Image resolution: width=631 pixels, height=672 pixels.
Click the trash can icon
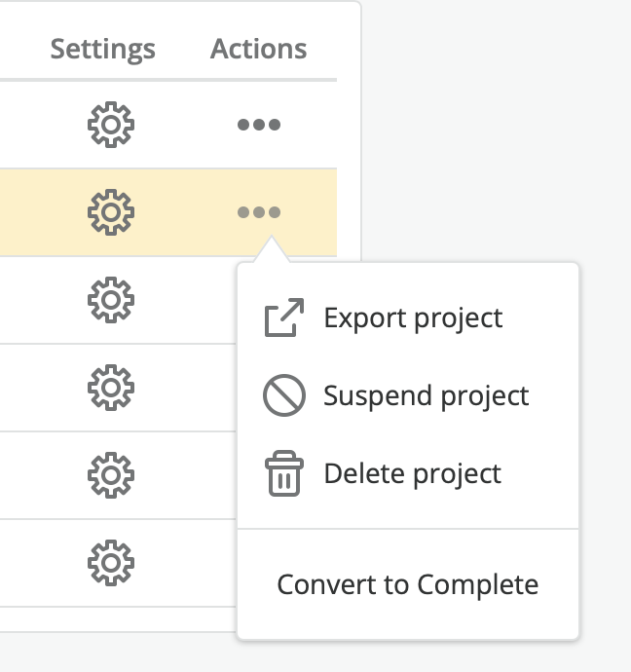[x=284, y=473]
